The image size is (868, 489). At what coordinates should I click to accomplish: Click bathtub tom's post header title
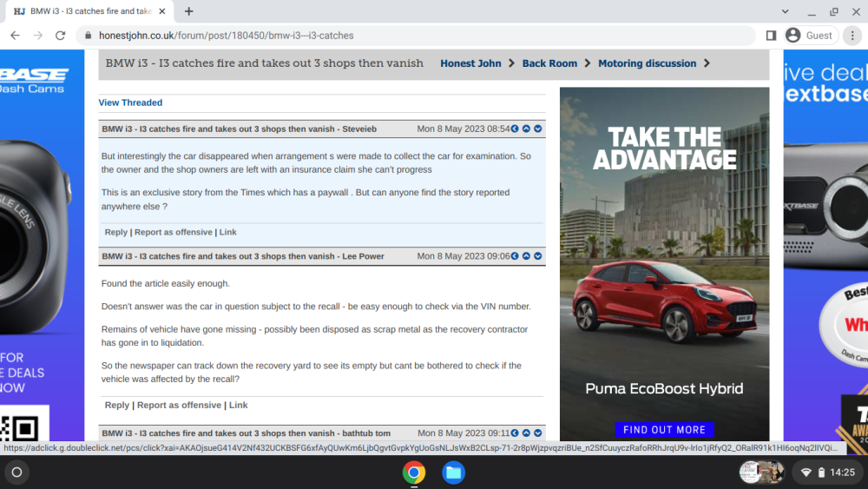[x=247, y=433]
